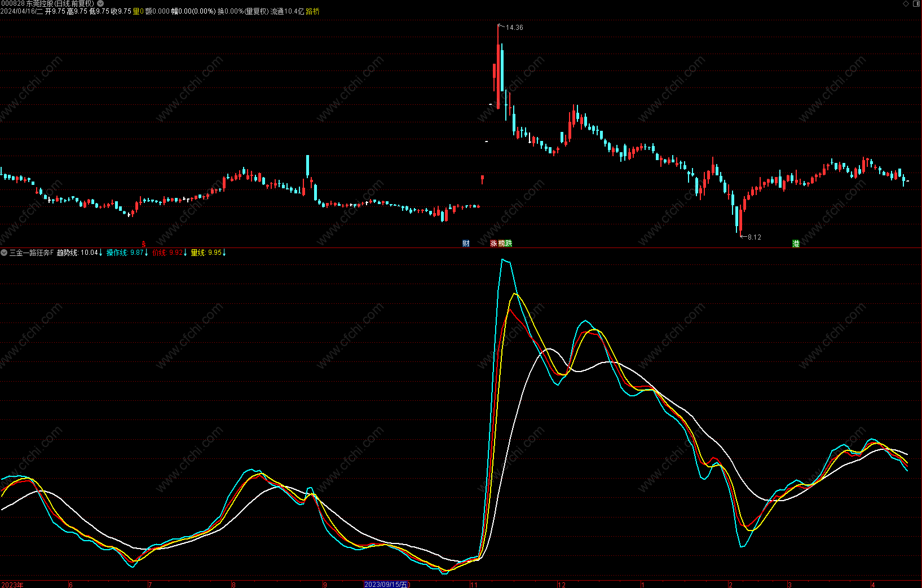Screen dimensions: 922x588
Task: Click the 涨 marker icon
Action: point(494,244)
